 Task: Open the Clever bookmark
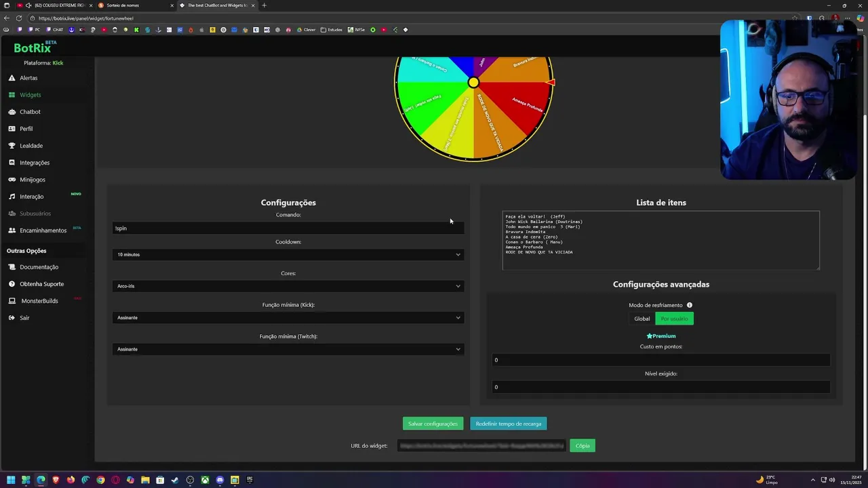[x=307, y=30]
